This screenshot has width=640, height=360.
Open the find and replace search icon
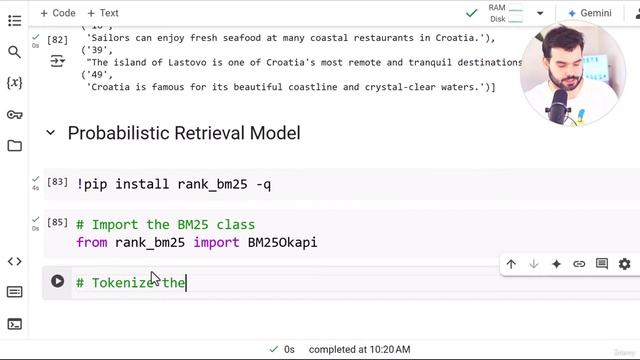tap(14, 52)
